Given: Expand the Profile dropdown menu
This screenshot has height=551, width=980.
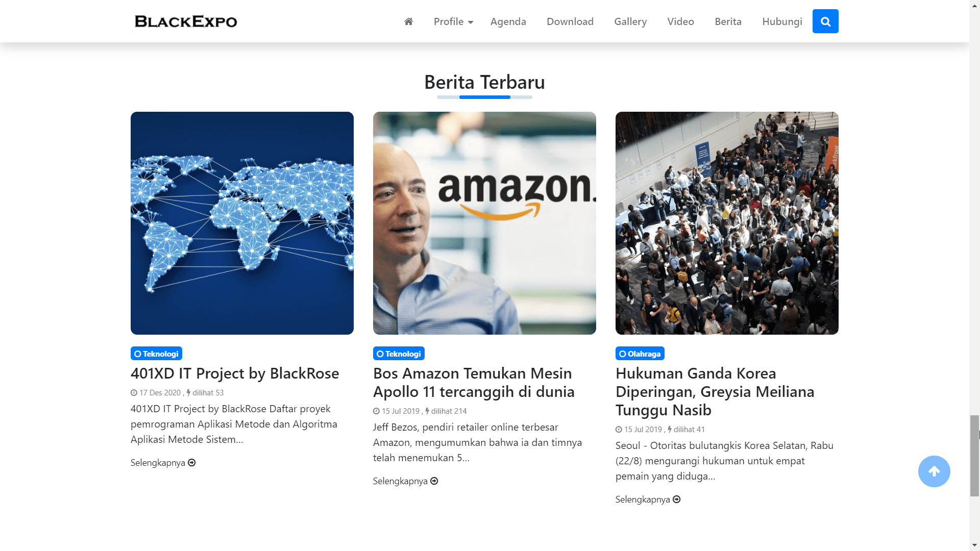Looking at the screenshot, I should click(453, 21).
